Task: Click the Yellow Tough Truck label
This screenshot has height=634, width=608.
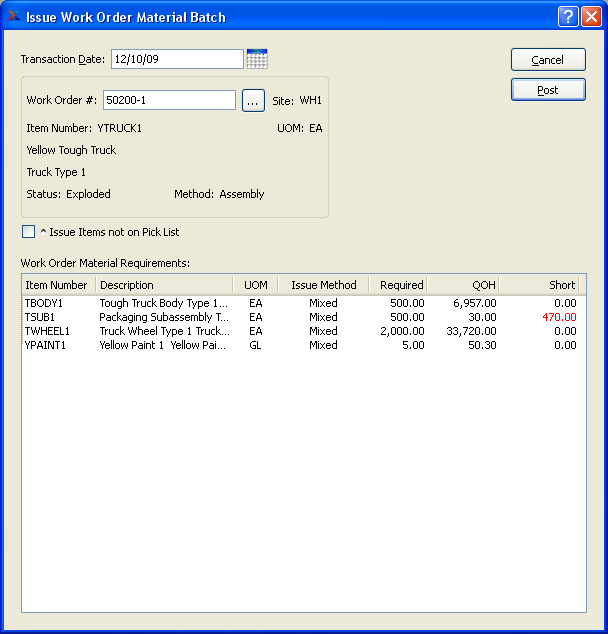Action: pyautogui.click(x=71, y=150)
